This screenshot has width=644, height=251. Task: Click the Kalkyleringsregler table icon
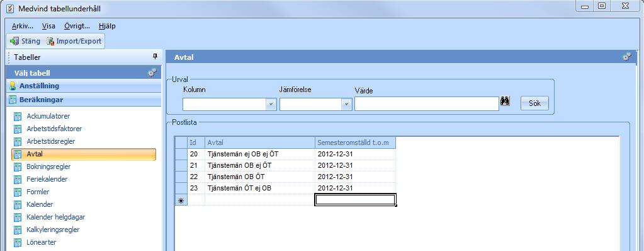click(18, 230)
